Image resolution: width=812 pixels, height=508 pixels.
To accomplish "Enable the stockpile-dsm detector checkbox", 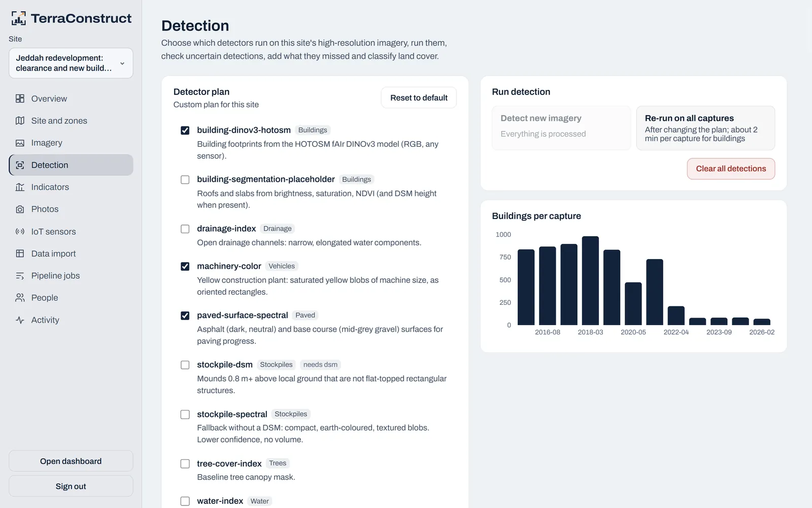I will pos(185,365).
